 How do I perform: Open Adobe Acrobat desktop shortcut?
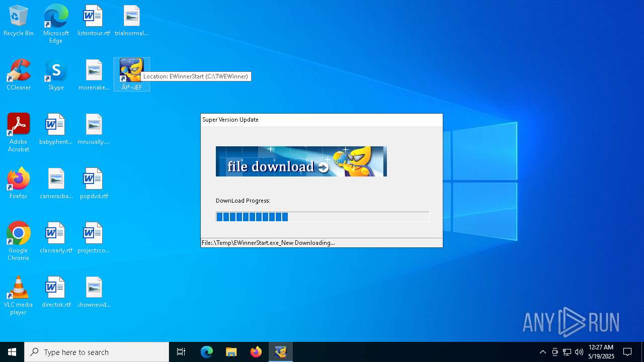(19, 133)
